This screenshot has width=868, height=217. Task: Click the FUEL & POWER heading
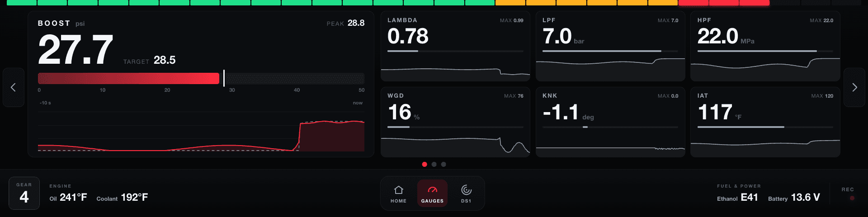(x=739, y=186)
